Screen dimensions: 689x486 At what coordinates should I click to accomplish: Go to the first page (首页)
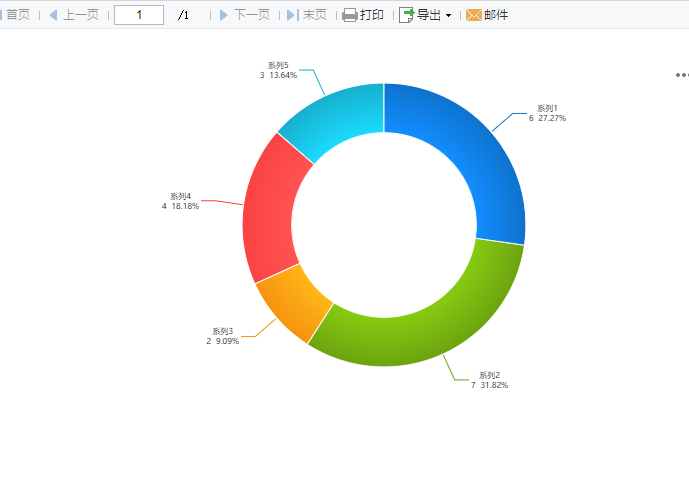(18, 15)
